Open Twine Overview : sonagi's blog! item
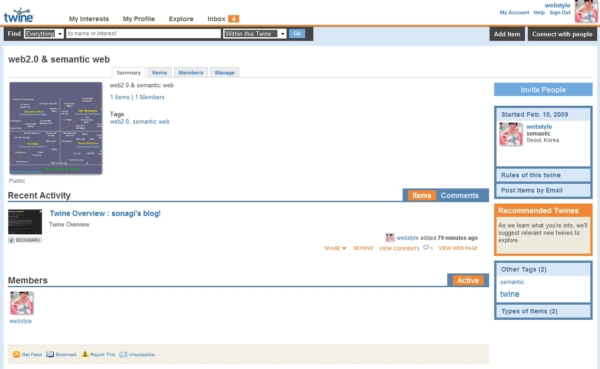The image size is (600, 369). click(105, 214)
